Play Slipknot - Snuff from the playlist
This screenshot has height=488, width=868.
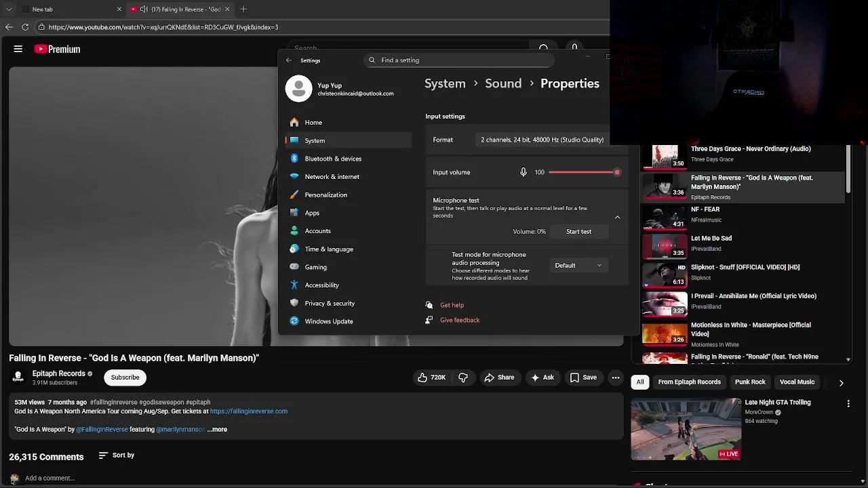tap(743, 274)
